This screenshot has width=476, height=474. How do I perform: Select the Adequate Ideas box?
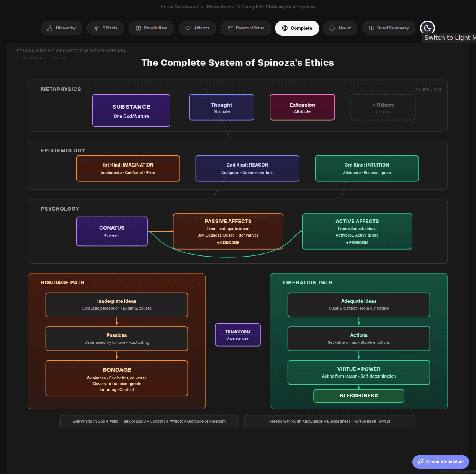[x=359, y=305]
